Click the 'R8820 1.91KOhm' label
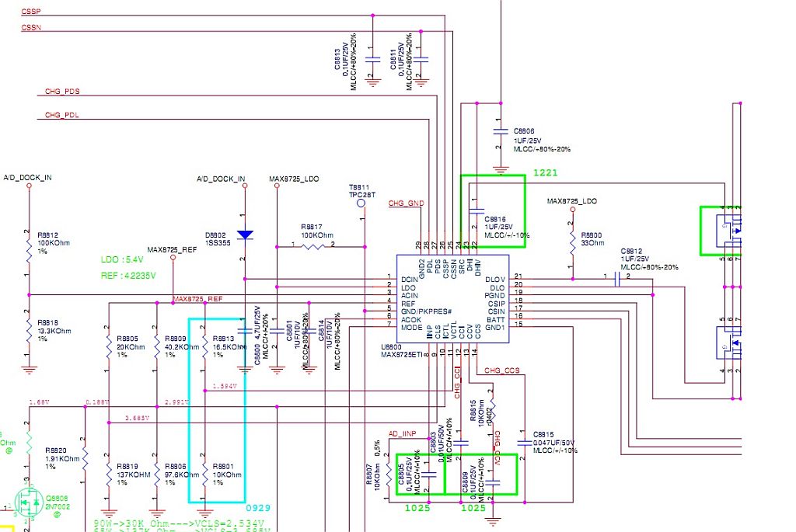The height and width of the screenshot is (532, 796). [62, 454]
